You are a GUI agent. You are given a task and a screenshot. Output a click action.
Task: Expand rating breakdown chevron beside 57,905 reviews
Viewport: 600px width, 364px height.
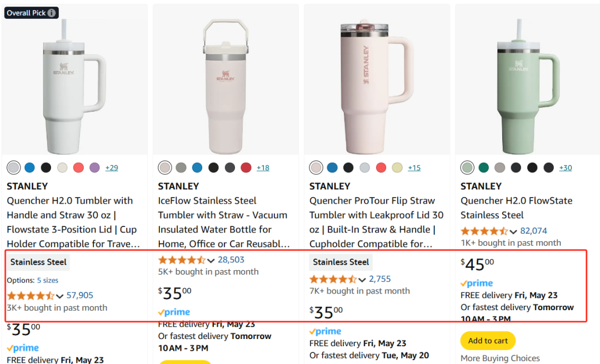pos(60,296)
